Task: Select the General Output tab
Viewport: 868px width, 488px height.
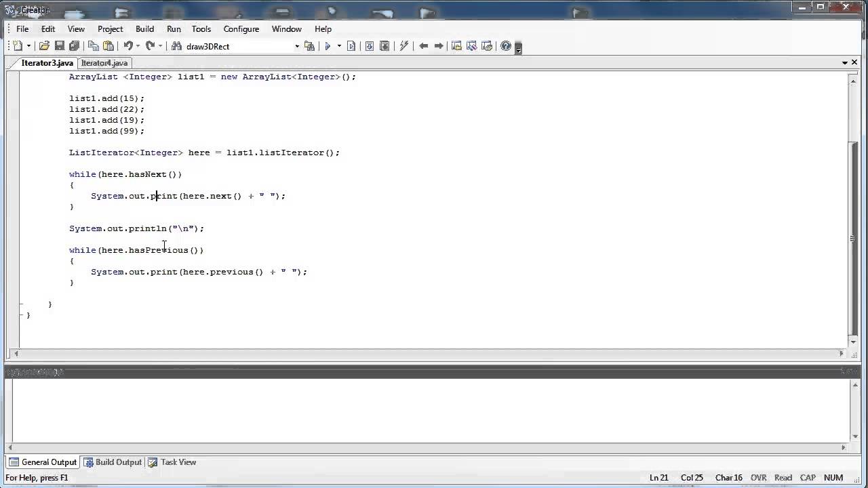Action: point(43,462)
